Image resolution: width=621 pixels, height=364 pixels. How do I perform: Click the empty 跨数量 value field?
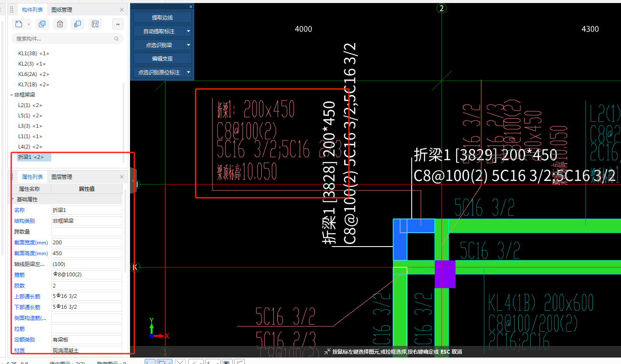(87, 231)
